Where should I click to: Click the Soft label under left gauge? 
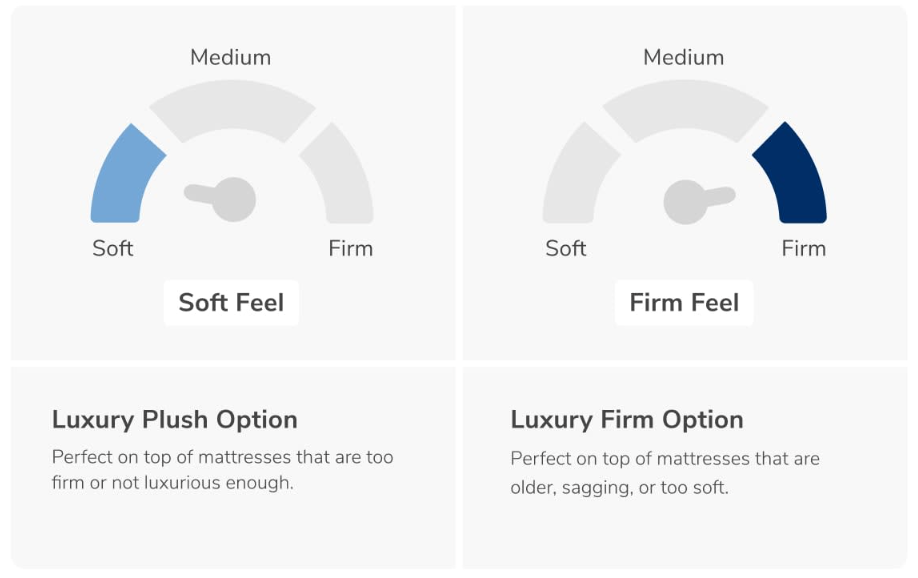pyautogui.click(x=112, y=248)
